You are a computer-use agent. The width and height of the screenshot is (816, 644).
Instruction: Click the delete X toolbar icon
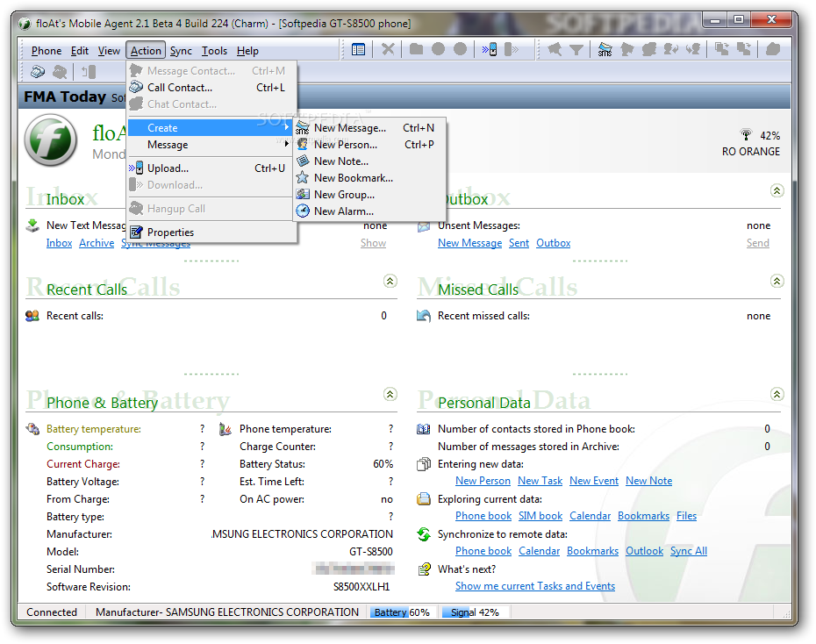388,50
